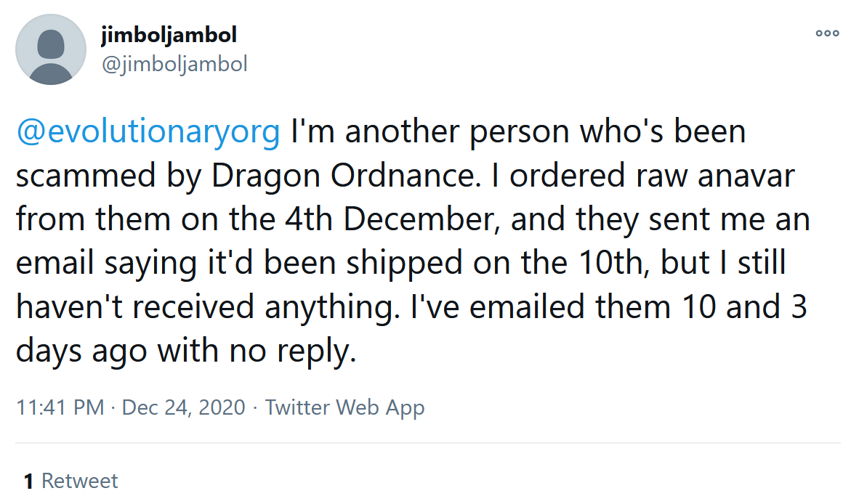Click "days ago with no reply" text
This screenshot has width=851, height=504.
click(x=186, y=351)
